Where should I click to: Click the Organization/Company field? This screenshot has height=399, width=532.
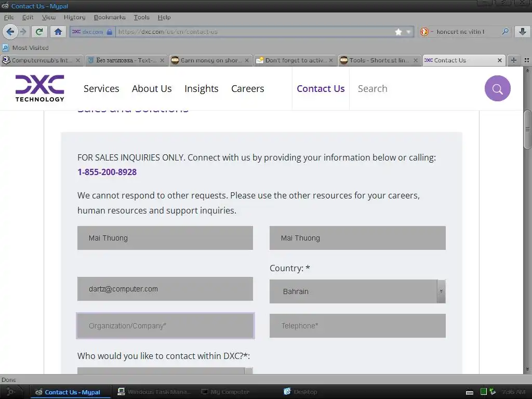click(165, 326)
